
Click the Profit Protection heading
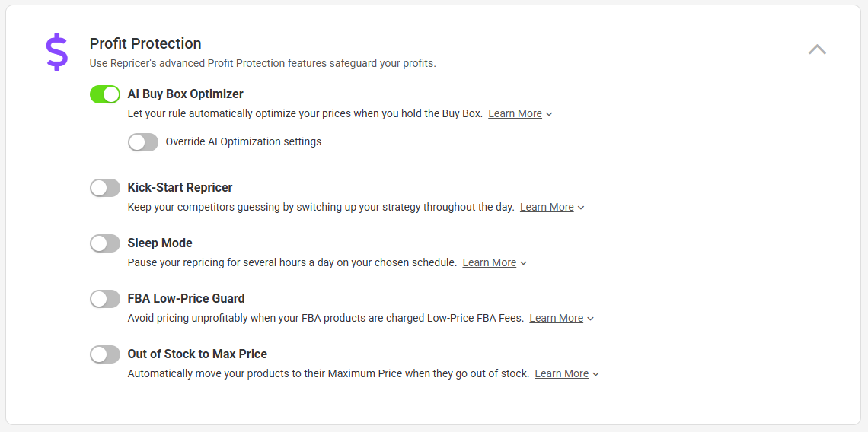(145, 43)
